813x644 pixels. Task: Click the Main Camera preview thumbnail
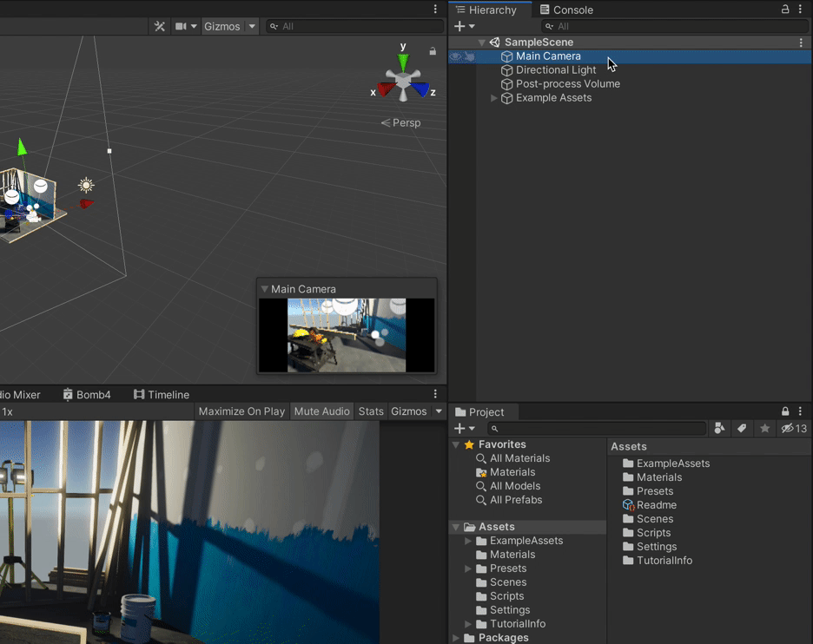pyautogui.click(x=346, y=334)
